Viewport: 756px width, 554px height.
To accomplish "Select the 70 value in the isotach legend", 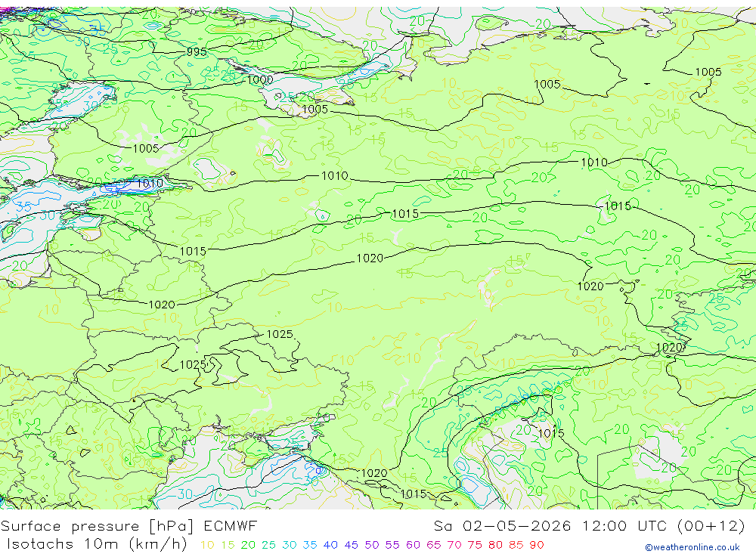I will (x=454, y=546).
